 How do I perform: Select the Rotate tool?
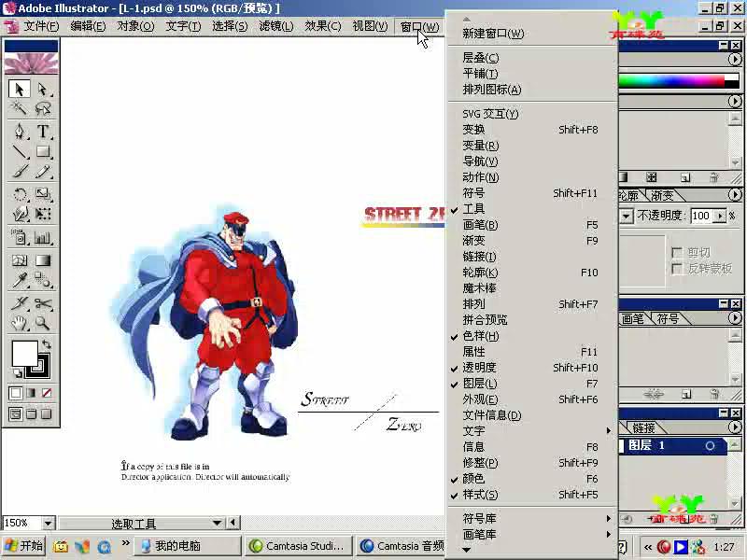pos(20,194)
